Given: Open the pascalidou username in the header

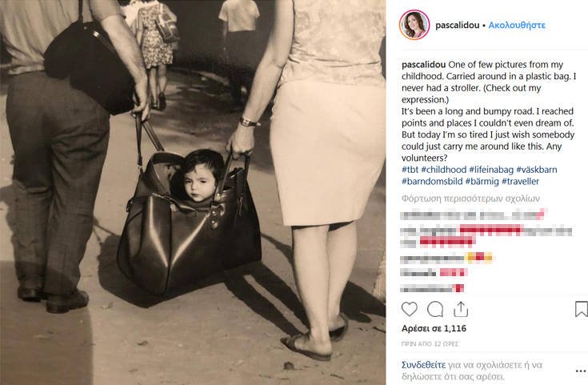Looking at the screenshot, I should 457,25.
